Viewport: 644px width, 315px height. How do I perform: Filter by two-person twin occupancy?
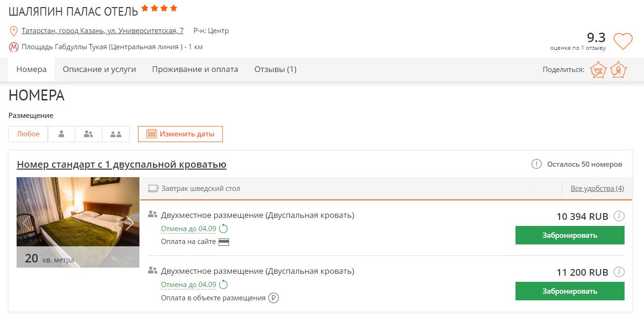[116, 134]
